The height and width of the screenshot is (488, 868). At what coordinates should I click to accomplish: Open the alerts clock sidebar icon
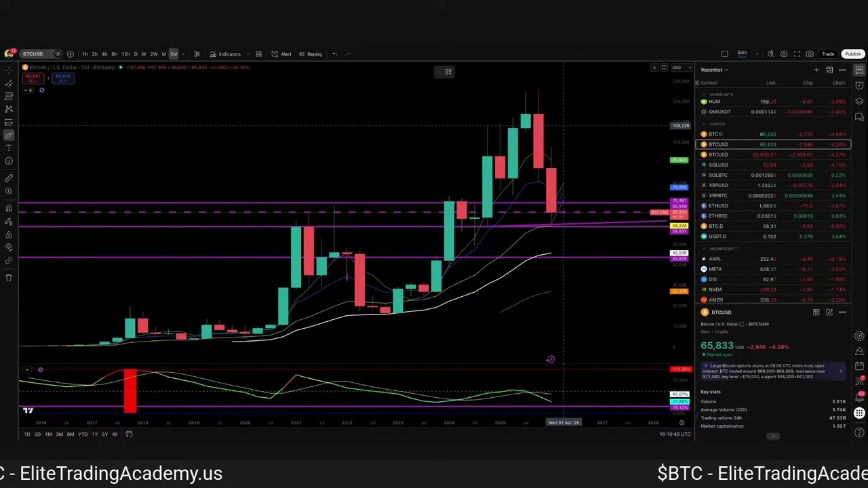tap(859, 85)
